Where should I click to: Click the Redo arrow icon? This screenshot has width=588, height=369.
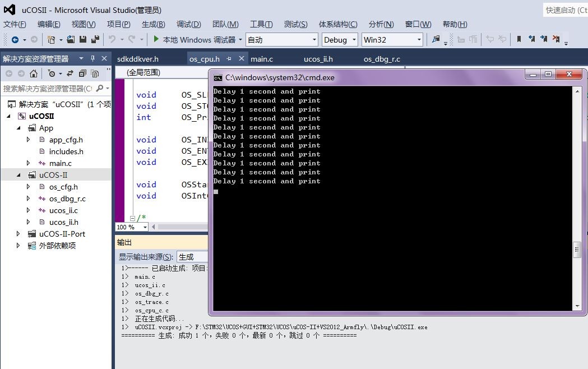[132, 39]
